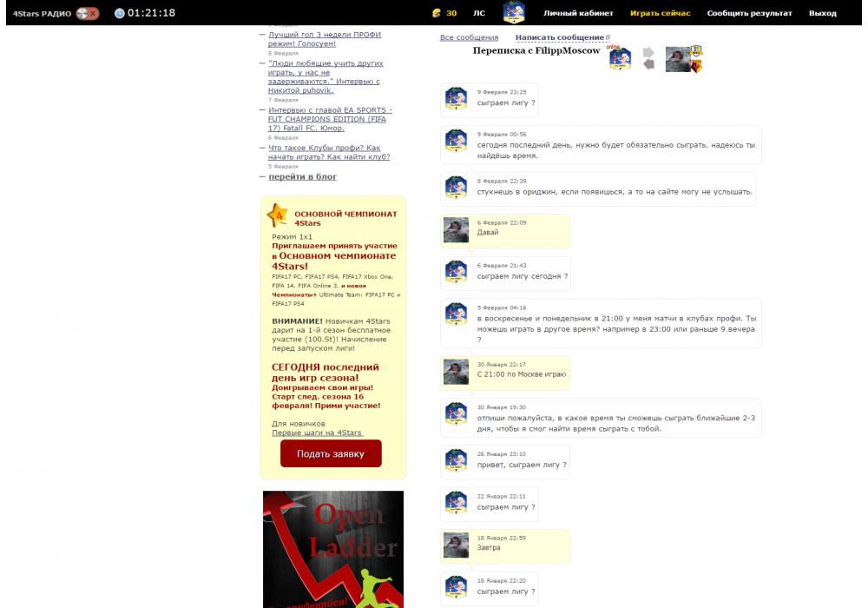Click the message text 'Завтра'
868x608 pixels.
(489, 548)
